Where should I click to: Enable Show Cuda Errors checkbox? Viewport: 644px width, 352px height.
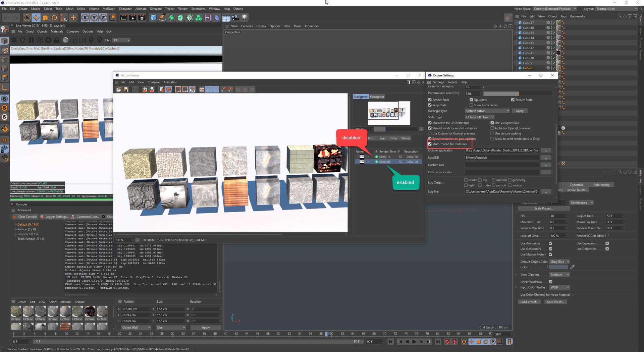(x=471, y=105)
